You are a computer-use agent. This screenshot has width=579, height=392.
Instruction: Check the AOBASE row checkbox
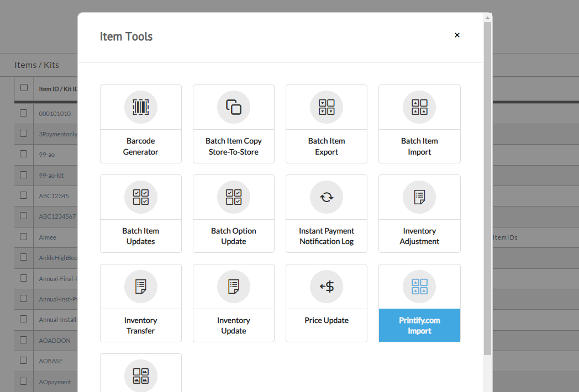pyautogui.click(x=24, y=361)
